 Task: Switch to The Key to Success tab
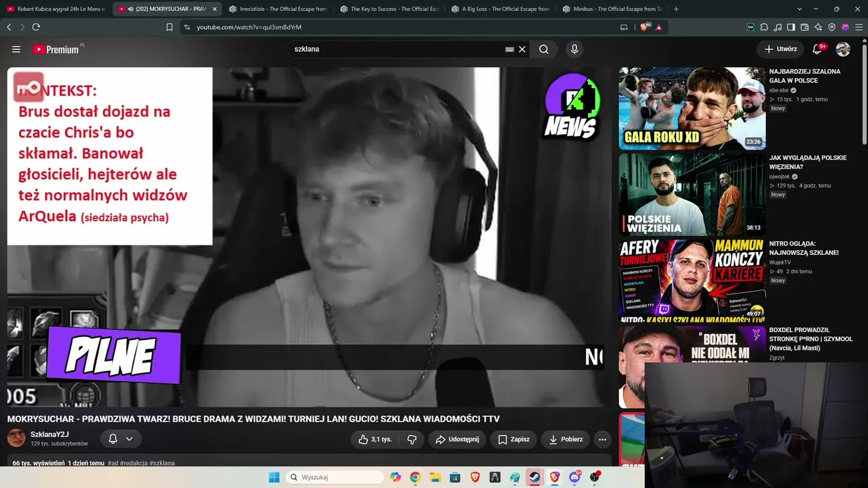click(x=389, y=9)
